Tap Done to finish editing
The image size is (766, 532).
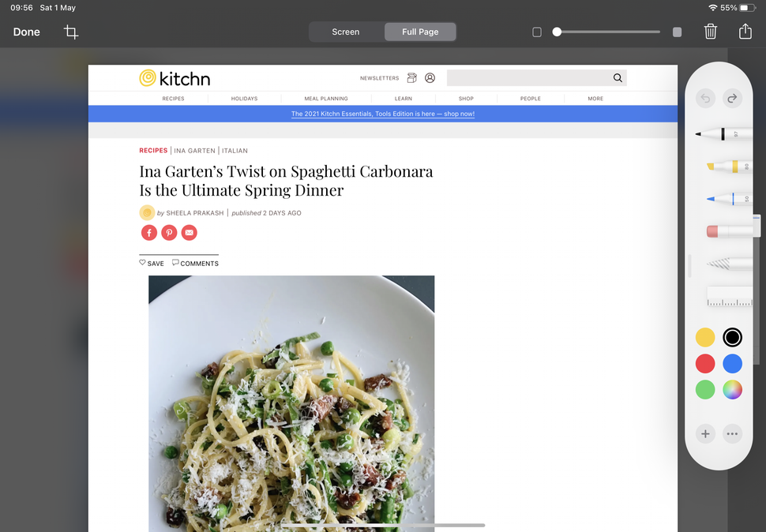[26, 32]
